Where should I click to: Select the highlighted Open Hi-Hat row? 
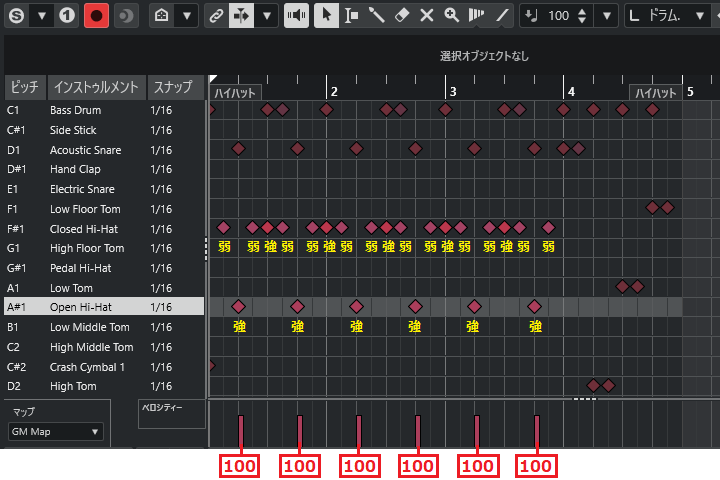click(104, 307)
